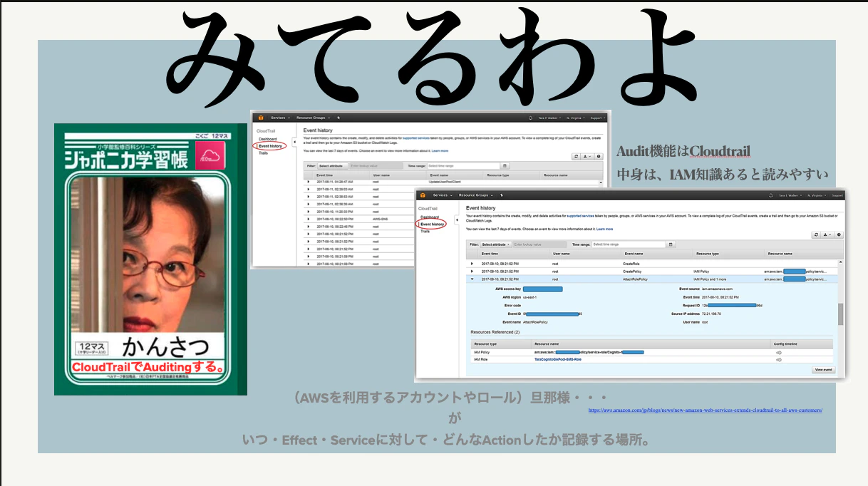Open notifications bell in the front console window
868x486 pixels.
770,195
